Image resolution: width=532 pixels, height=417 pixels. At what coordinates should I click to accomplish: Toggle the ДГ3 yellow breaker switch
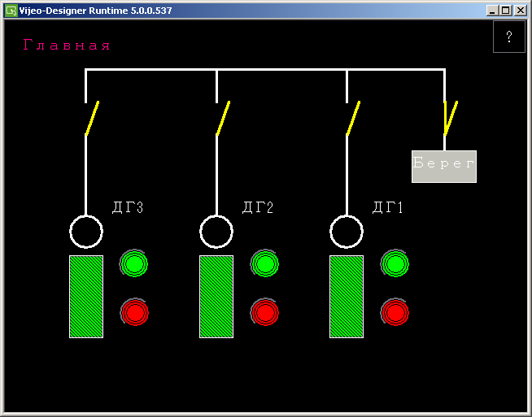[x=92, y=118]
